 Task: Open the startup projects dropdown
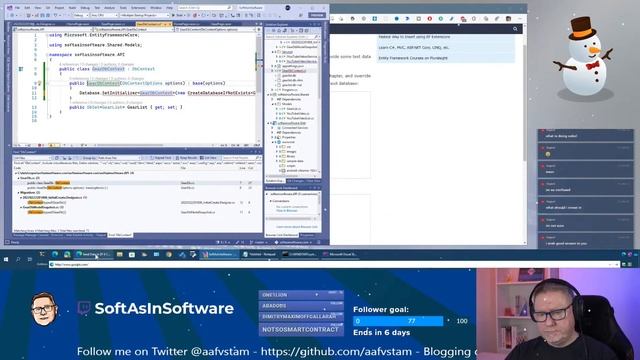[144, 15]
